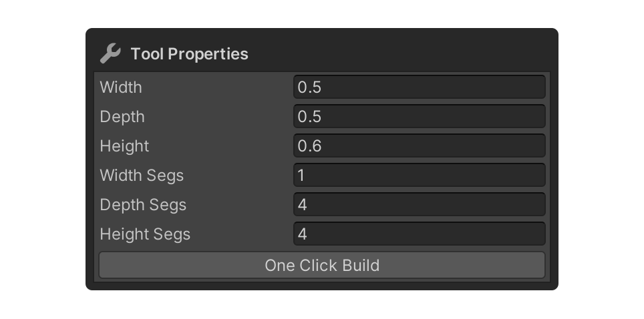Focus the Width input field
The width and height of the screenshot is (644, 319).
(419, 87)
